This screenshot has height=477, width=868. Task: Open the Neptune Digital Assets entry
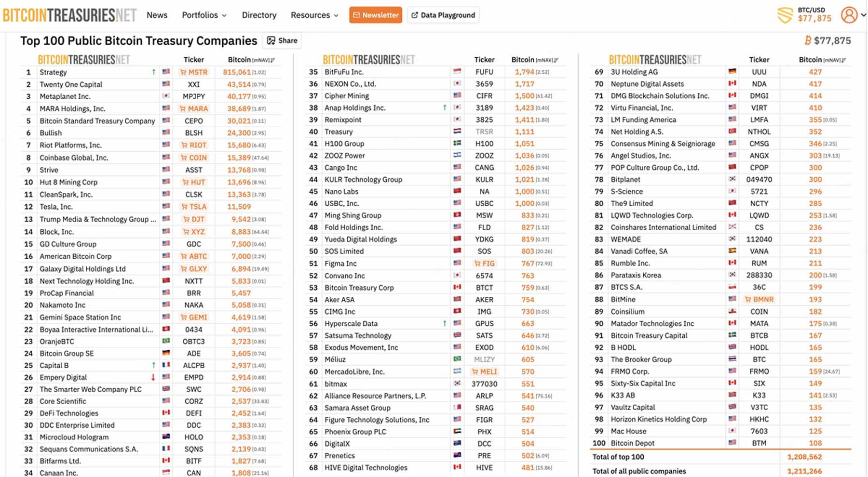[x=647, y=84]
